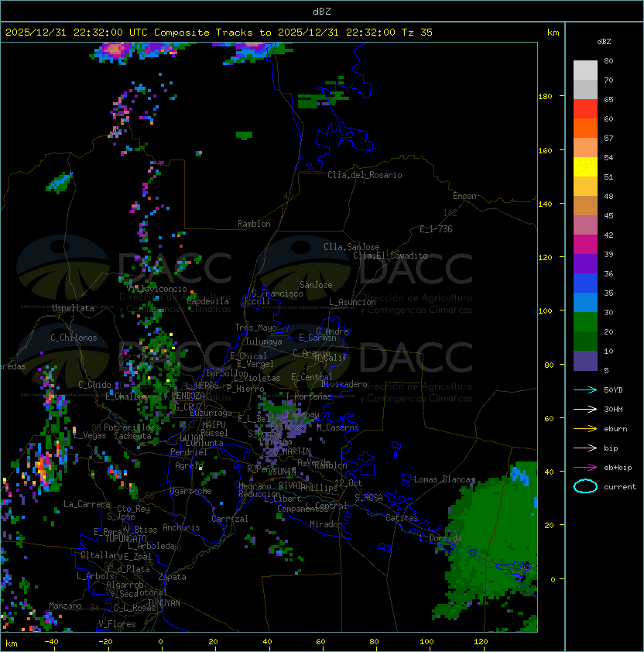Click the Clla.El_Cavadito label
The image size is (644, 652).
[x=390, y=256]
